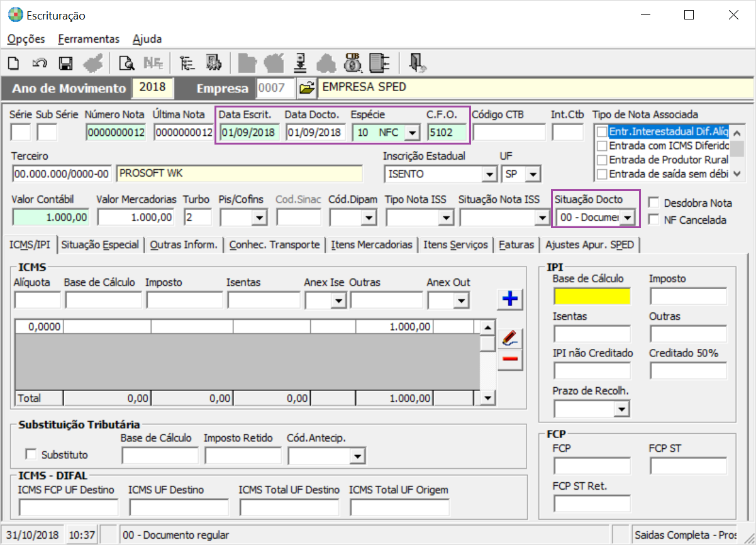Click the CTB money bag icon
The image size is (756, 545).
[x=352, y=62]
